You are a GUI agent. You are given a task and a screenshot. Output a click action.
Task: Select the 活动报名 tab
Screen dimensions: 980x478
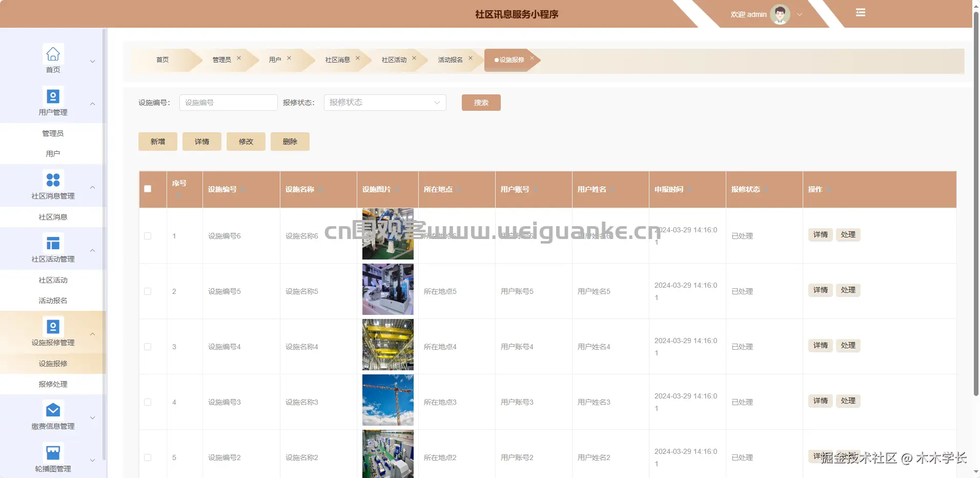point(450,59)
